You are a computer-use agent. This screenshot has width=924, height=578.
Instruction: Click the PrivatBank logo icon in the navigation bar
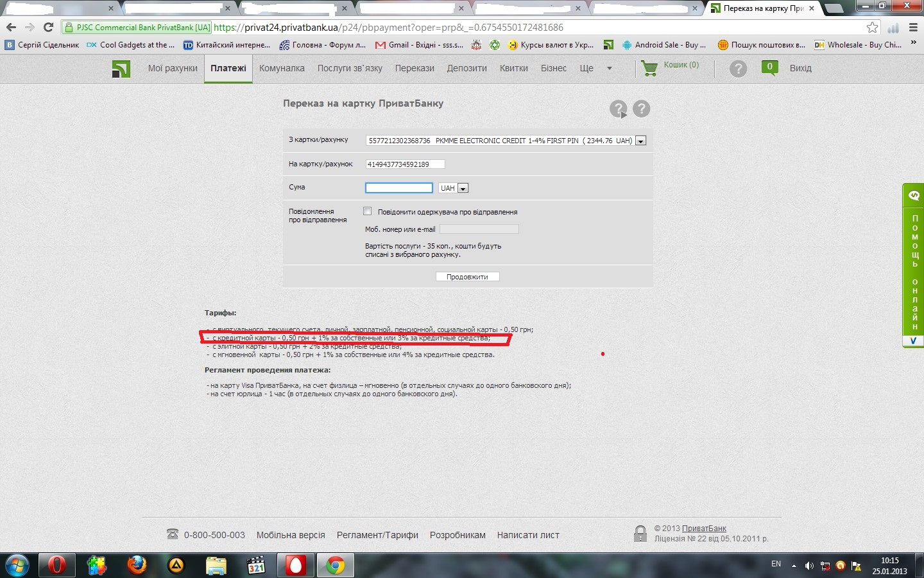pyautogui.click(x=121, y=69)
